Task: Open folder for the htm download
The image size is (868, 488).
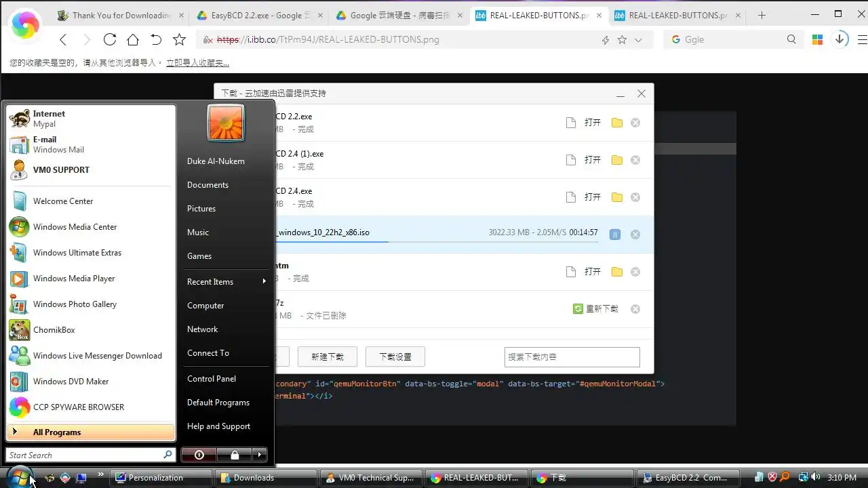Action: coord(616,272)
